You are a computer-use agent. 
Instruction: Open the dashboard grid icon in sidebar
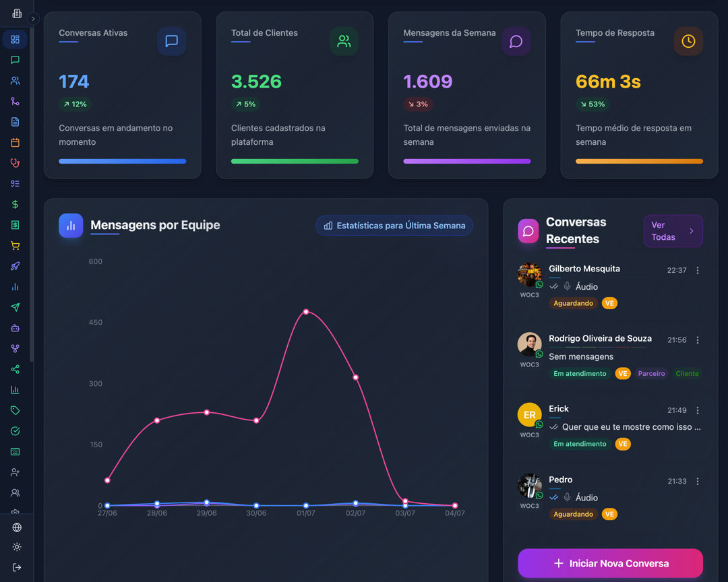pos(15,40)
